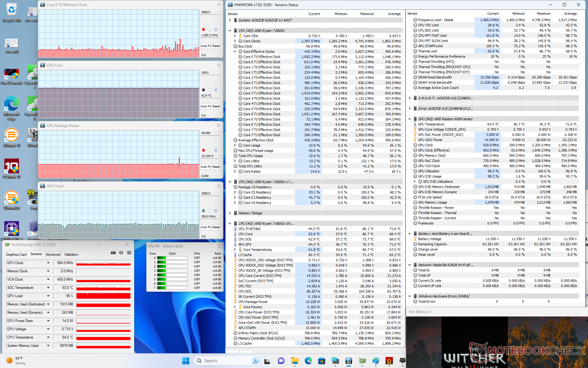The height and width of the screenshot is (368, 588).
Task: Expand S.M.A.R.T. AOKZOE A1S sensor group
Action: [409, 98]
